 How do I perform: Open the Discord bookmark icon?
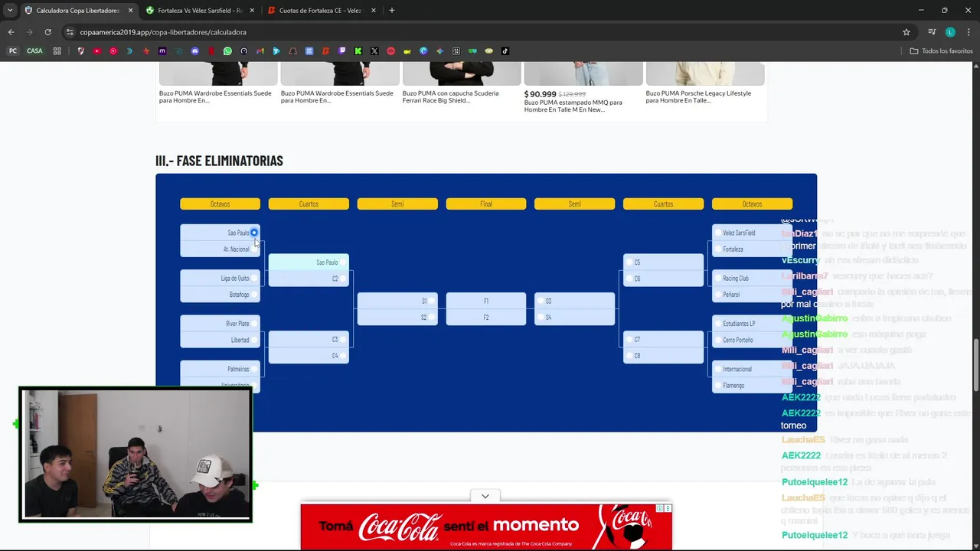tap(194, 51)
